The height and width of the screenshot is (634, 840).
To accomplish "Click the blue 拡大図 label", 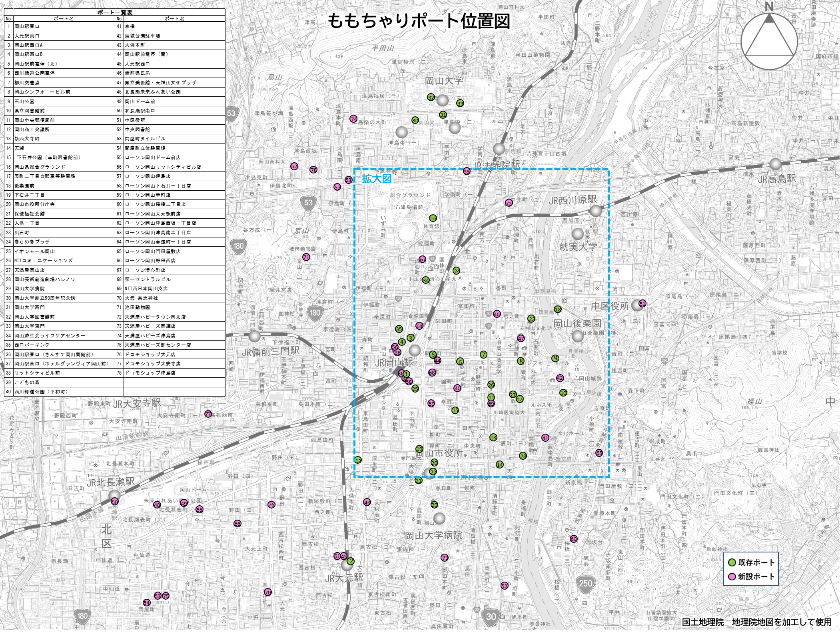I will 377,179.
